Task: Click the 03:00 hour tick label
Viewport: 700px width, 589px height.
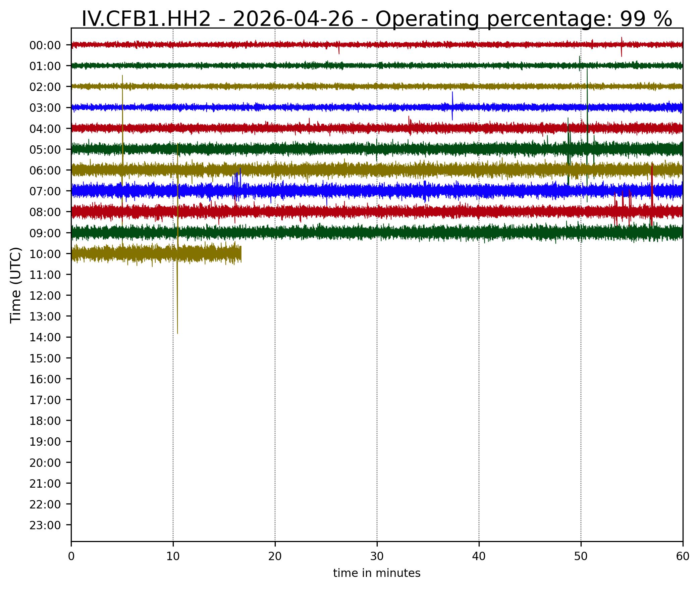Action: 45,108
